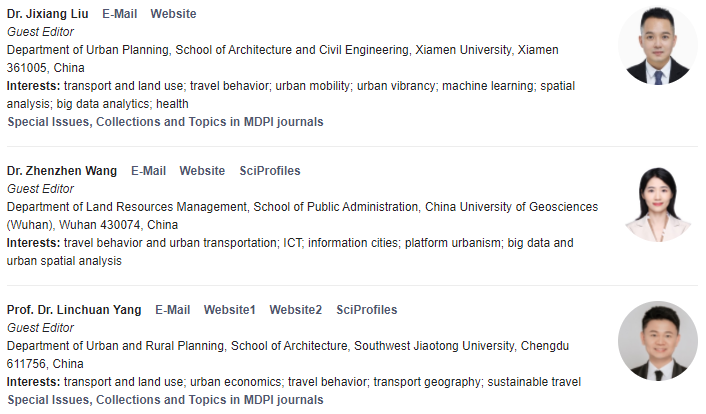This screenshot has width=706, height=414.
Task: Click the name Dr. Zhenzhen Wang
Action: click(62, 171)
